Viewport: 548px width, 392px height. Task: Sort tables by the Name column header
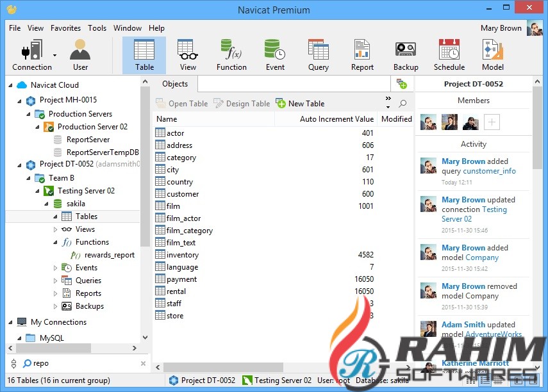(213, 119)
